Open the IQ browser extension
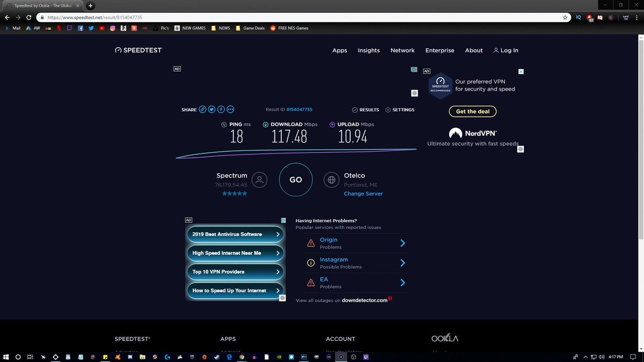The height and width of the screenshot is (362, 644). [x=579, y=17]
